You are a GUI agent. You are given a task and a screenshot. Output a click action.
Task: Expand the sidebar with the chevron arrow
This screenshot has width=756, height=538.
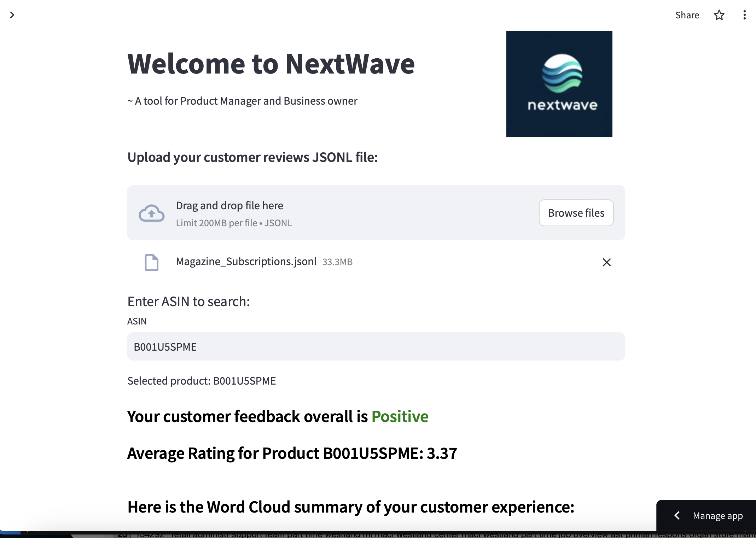(12, 15)
